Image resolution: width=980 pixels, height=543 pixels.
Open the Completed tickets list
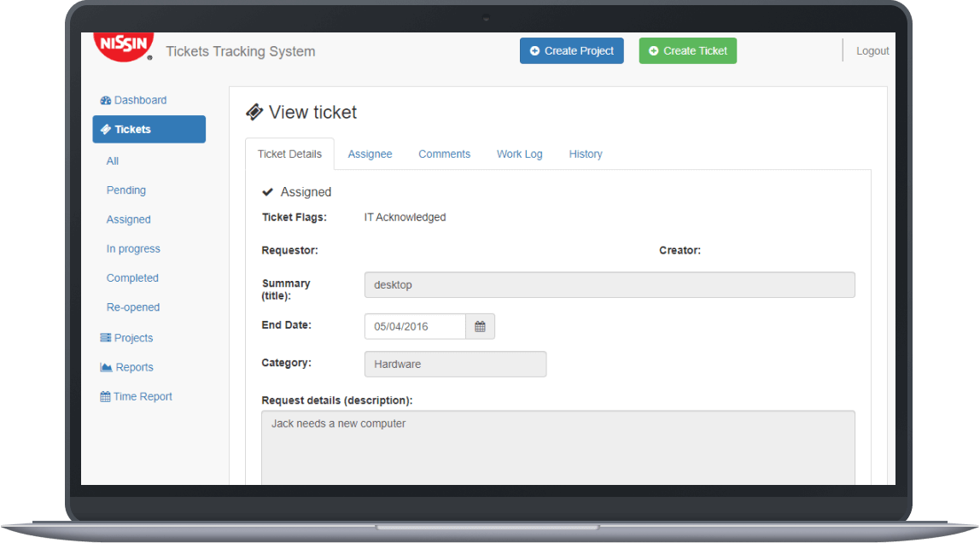(x=132, y=277)
